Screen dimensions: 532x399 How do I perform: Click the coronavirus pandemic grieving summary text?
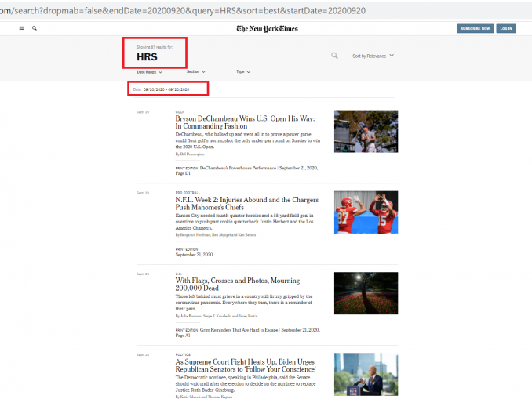coord(244,303)
